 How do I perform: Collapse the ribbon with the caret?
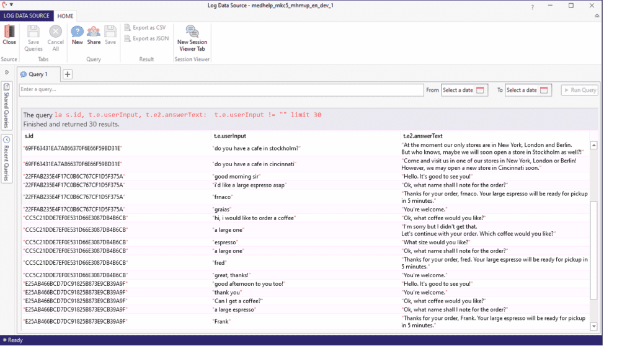597,16
